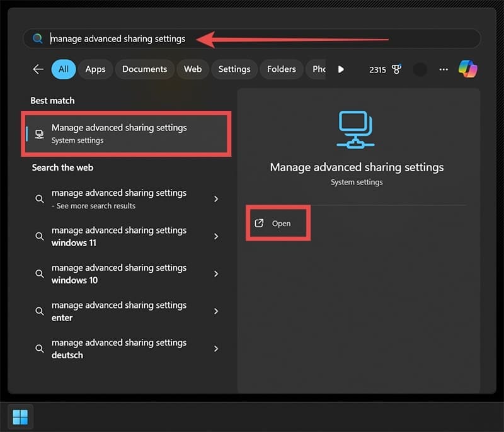This screenshot has height=432, width=504.
Task: Expand the 'windows 11' suggestion chevron
Action: click(x=216, y=236)
